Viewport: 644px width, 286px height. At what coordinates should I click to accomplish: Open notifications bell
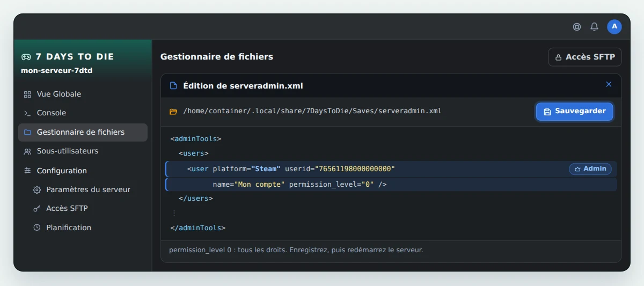pos(594,27)
